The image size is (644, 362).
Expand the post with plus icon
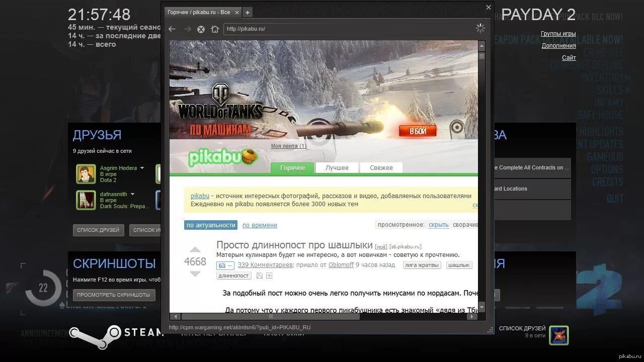point(269,276)
